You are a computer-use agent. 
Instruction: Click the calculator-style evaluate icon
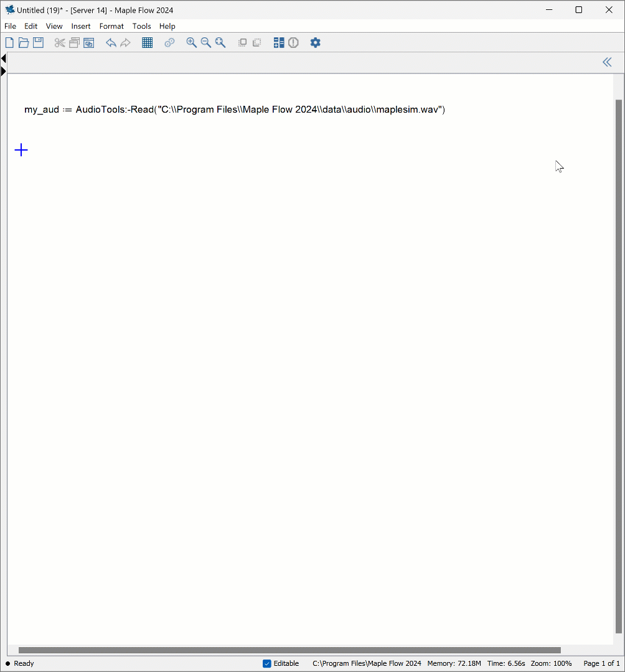point(279,43)
